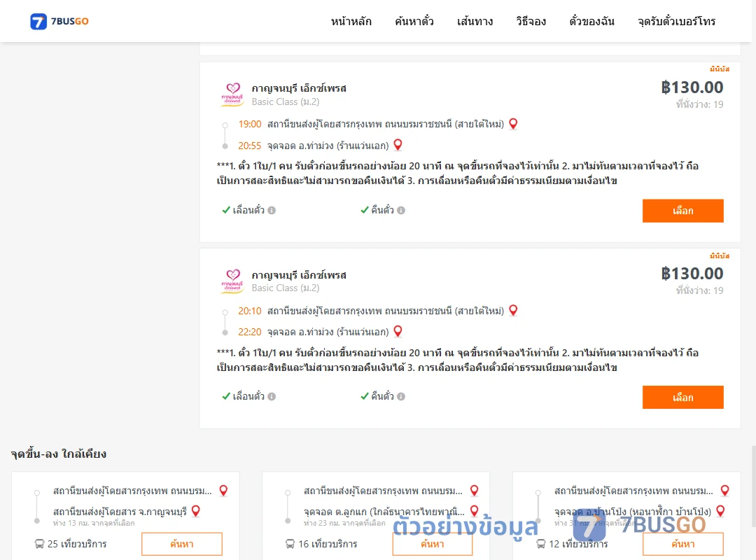Viewport: 756px width, 560px height.
Task: Click มินิบัส label on the 19:00 trip card
Action: 720,69
